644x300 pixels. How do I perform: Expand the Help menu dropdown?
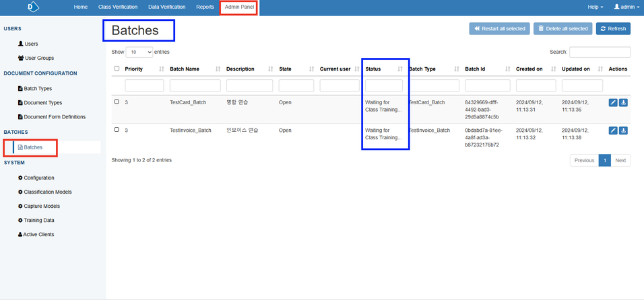coord(595,7)
